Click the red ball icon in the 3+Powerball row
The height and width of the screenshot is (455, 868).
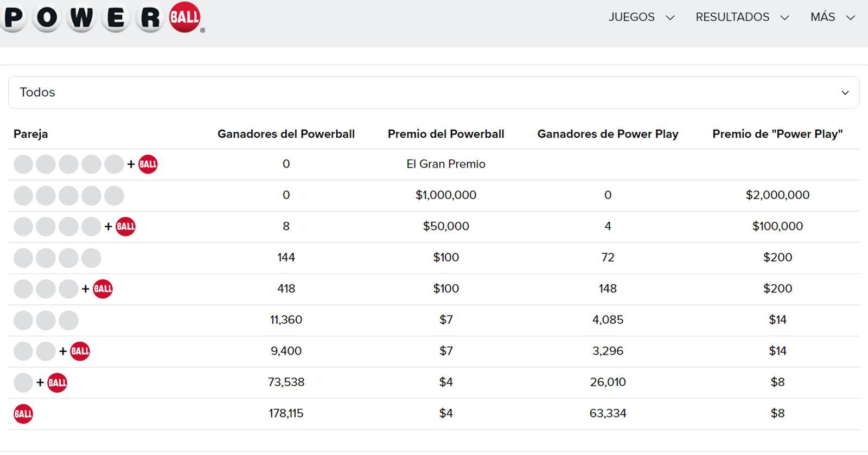click(102, 289)
